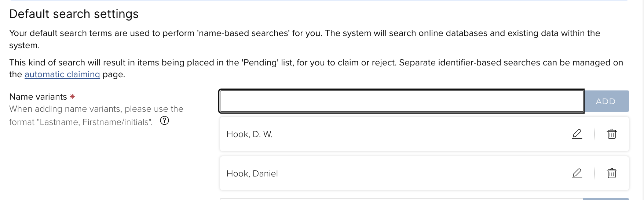Focus the name variants text input
This screenshot has width=644, height=200.
(x=401, y=101)
